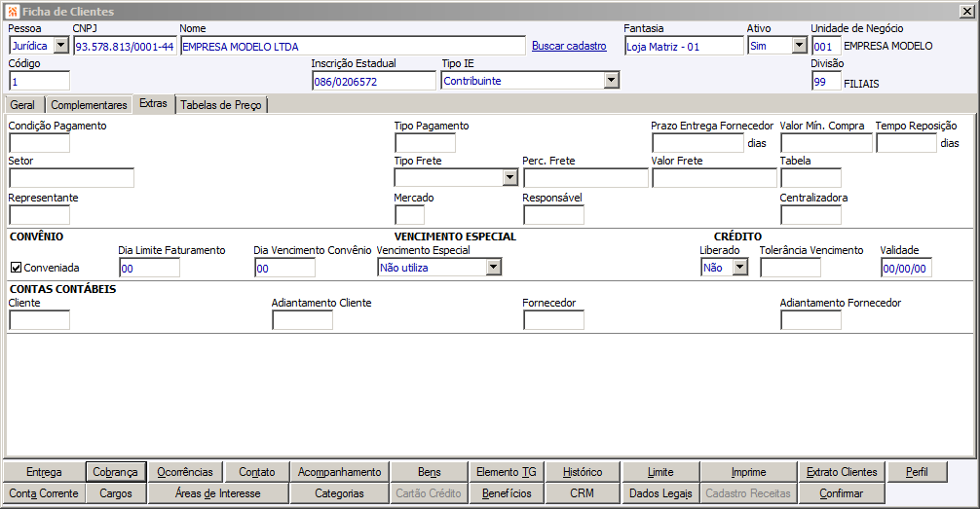This screenshot has height=509, width=980.
Task: Open the Complementares tab
Action: (x=89, y=105)
